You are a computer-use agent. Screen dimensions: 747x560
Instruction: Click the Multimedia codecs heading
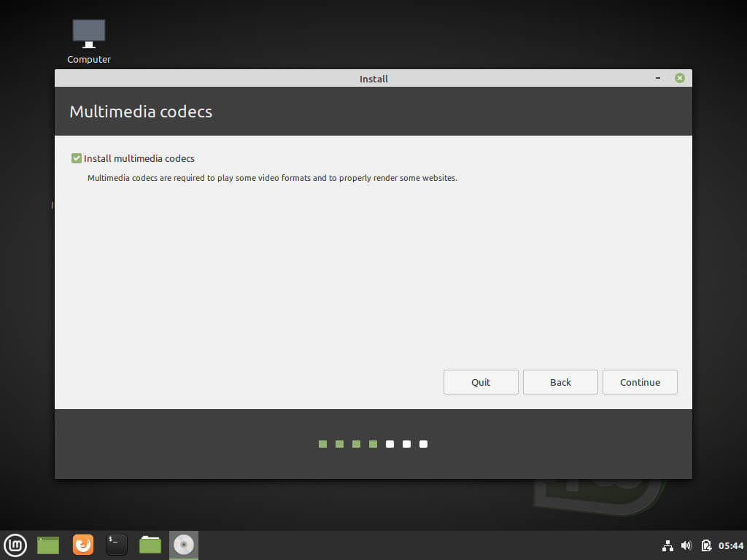click(141, 112)
